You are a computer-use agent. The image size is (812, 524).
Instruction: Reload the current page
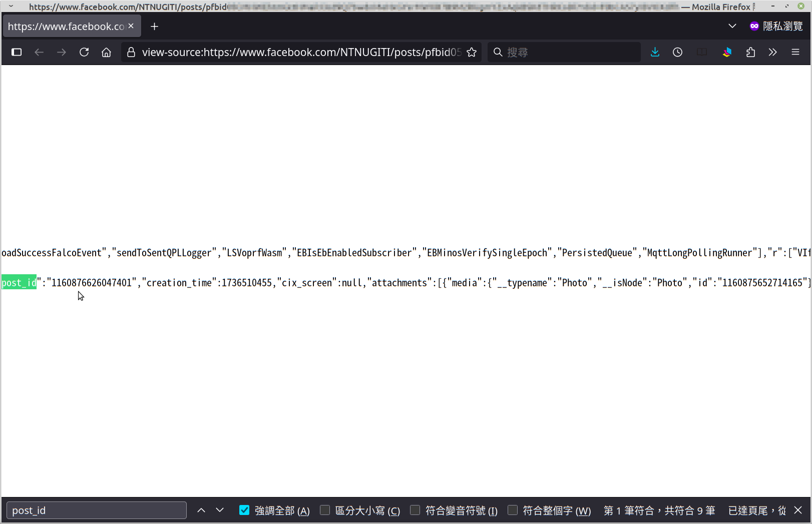[84, 52]
